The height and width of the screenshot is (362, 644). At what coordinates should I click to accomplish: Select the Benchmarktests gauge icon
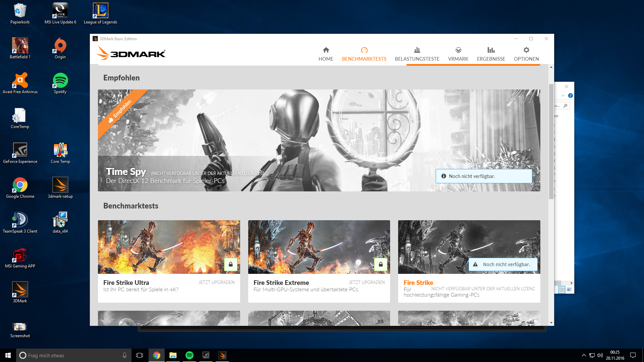(364, 50)
